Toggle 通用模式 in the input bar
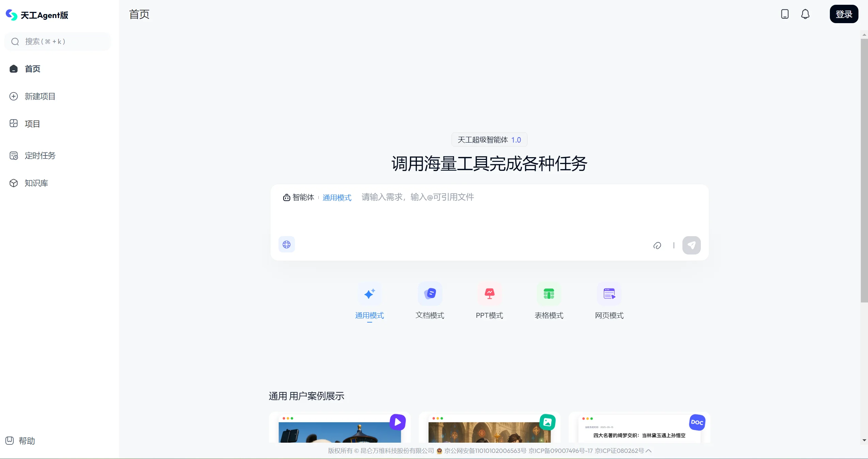The image size is (868, 459). (336, 197)
